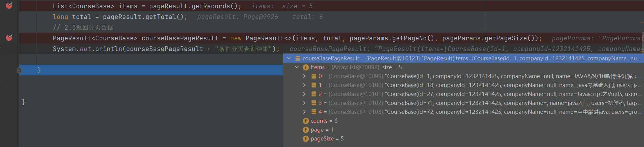
Task: Click object icon of element 1
Action: click(314, 85)
